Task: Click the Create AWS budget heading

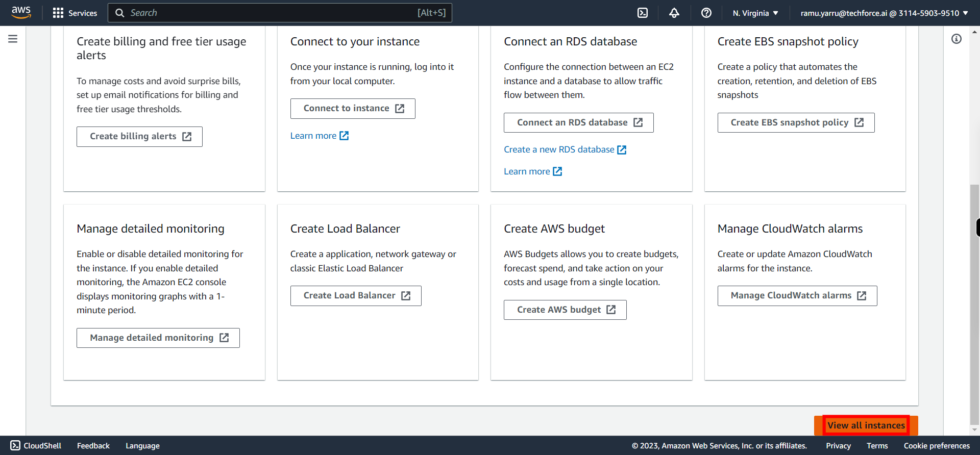Action: pos(554,229)
